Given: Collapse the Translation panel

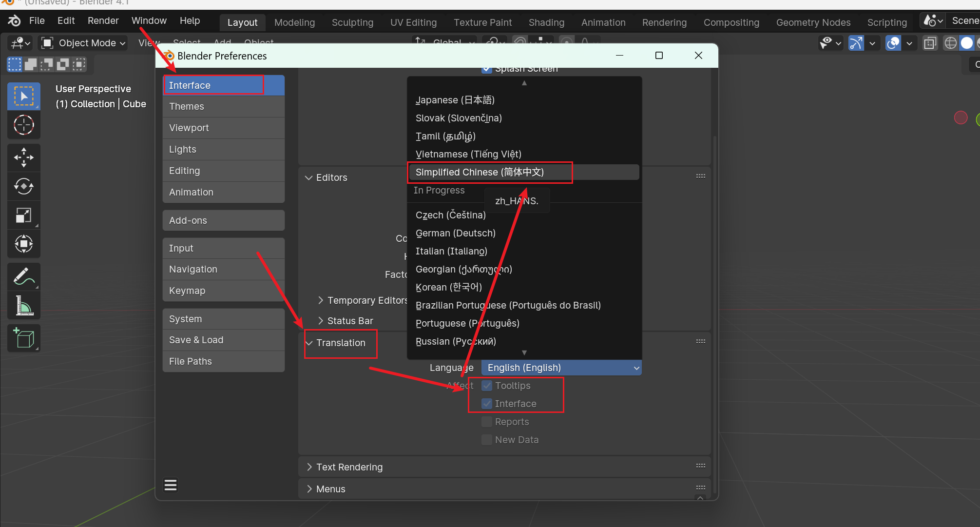Looking at the screenshot, I should pyautogui.click(x=340, y=343).
